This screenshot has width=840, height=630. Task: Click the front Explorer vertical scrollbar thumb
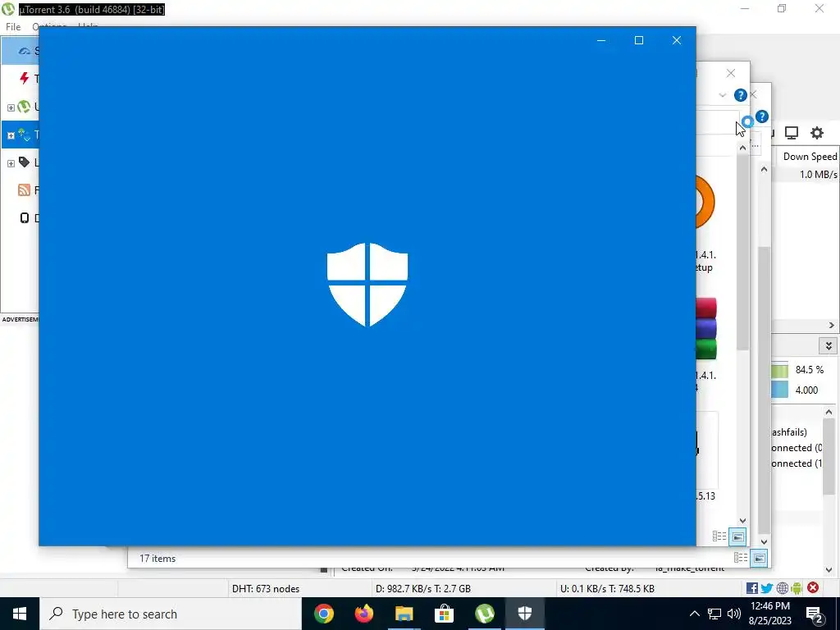tap(742, 252)
